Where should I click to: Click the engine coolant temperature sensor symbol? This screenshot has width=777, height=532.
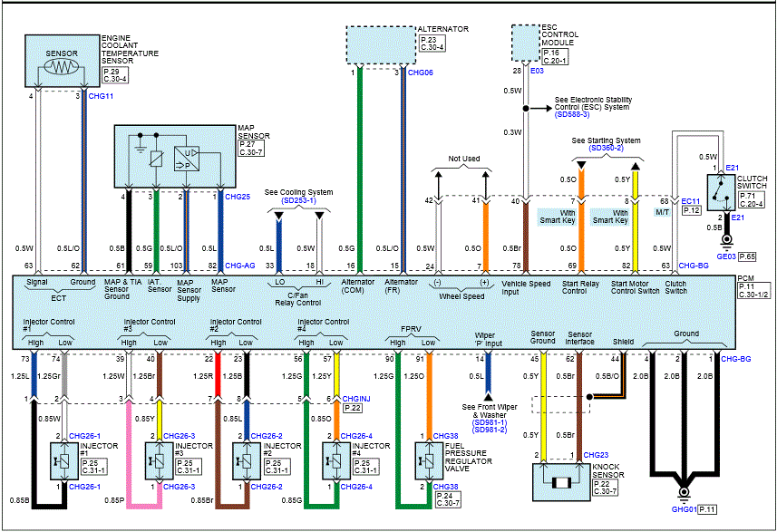(63, 65)
